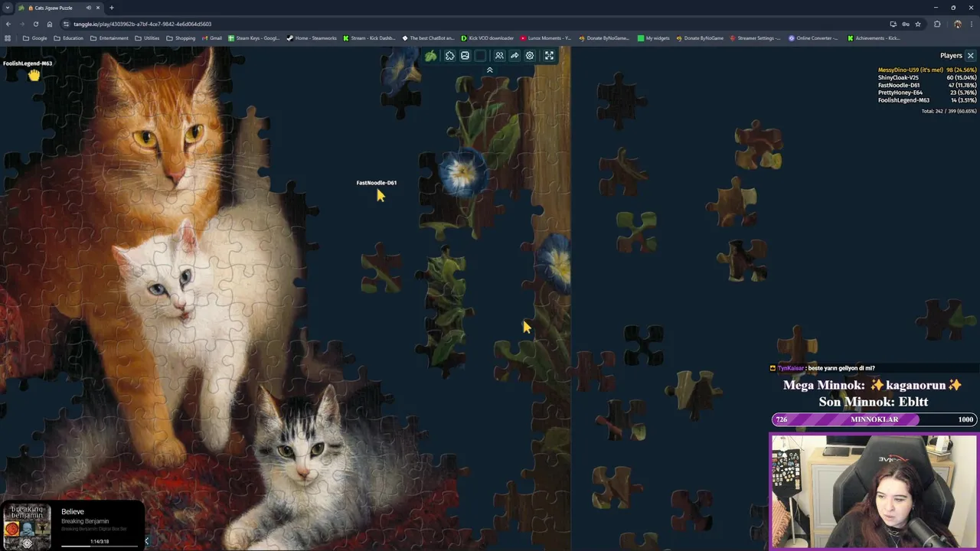Open The best ChatBot bookmark

click(429, 38)
